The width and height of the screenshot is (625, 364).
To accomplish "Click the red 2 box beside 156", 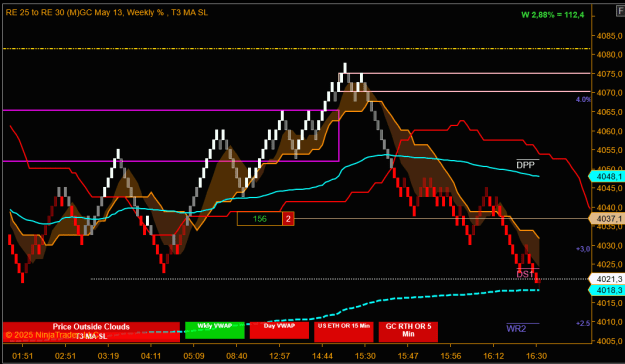I will [288, 218].
